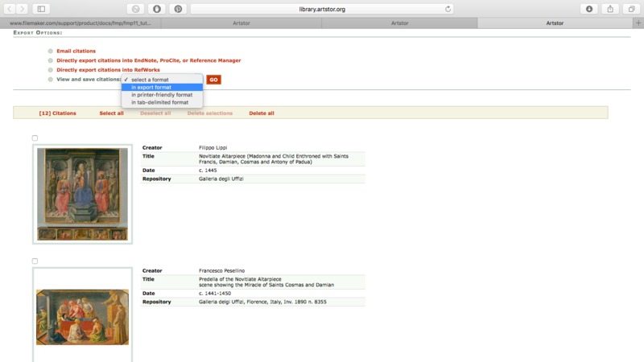Switch to the third Artstor tab
The width and height of the screenshot is (644, 362).
(399, 23)
